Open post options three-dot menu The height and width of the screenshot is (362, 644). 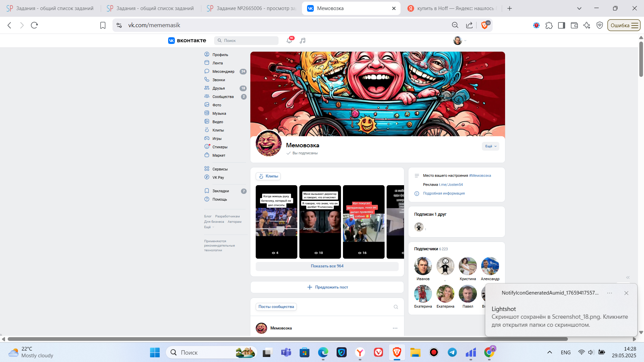[x=395, y=328]
